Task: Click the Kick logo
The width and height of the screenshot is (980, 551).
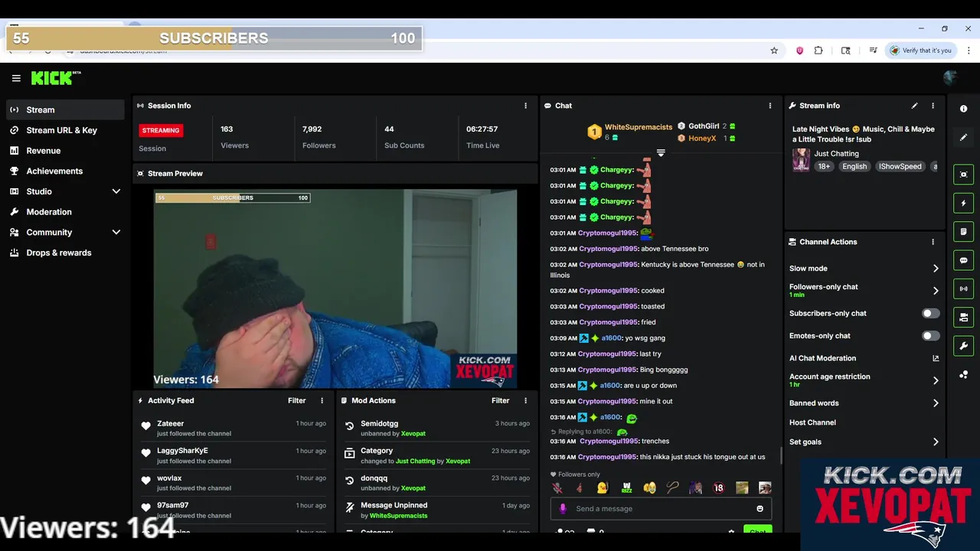Action: [56, 78]
